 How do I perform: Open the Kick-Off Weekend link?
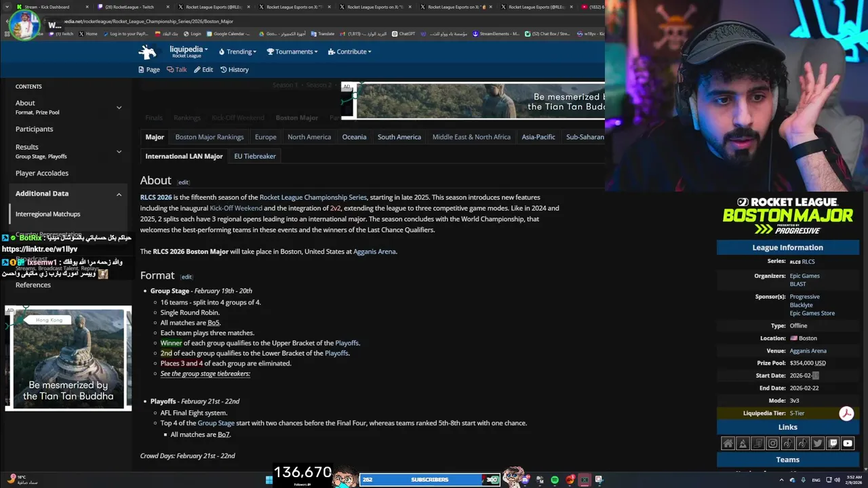click(236, 208)
